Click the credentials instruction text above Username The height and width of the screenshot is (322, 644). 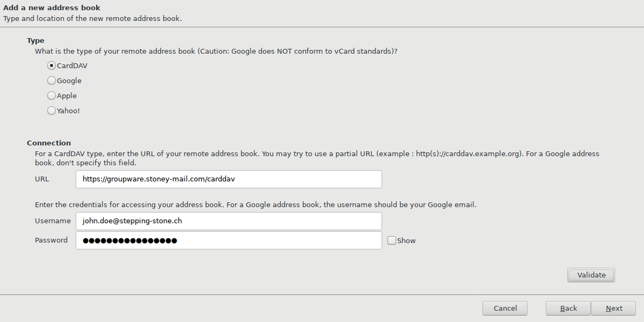pos(255,205)
